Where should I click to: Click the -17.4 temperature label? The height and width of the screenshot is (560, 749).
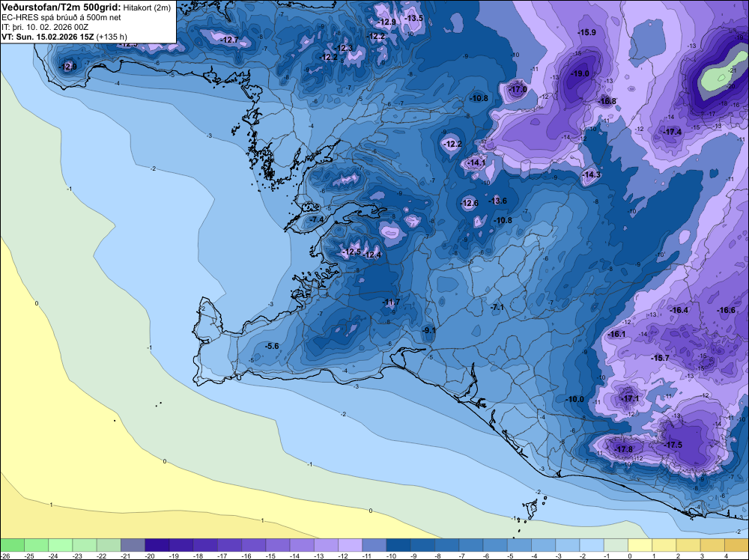(x=673, y=132)
